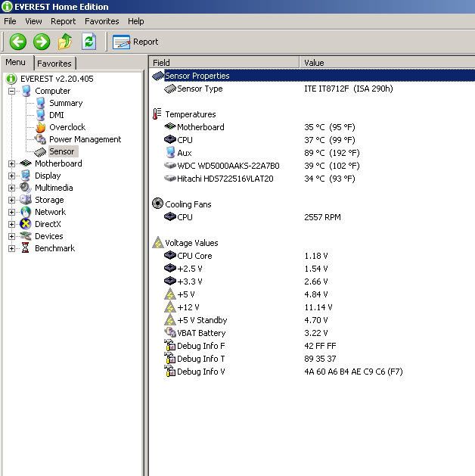Expand the Benchmark tree node

[x=11, y=248]
